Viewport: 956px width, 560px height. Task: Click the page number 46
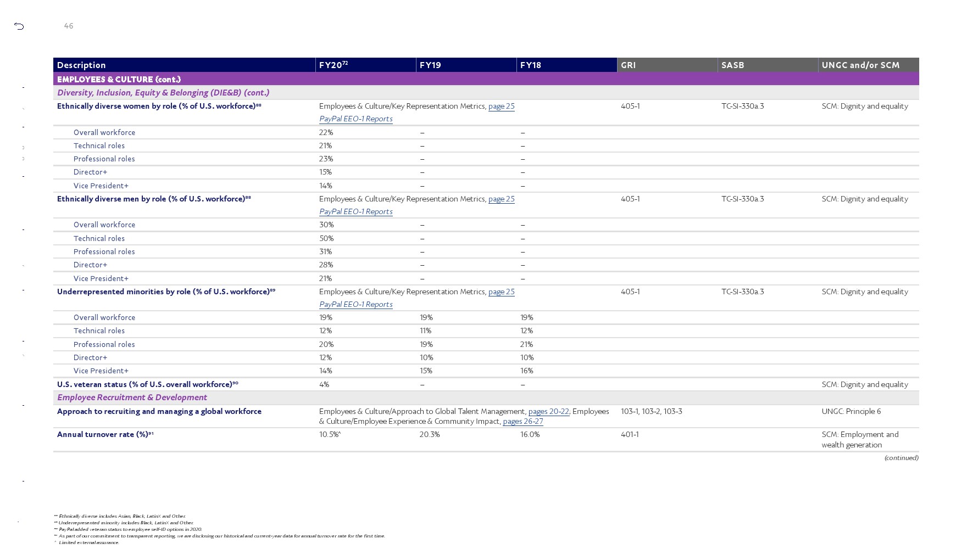69,26
